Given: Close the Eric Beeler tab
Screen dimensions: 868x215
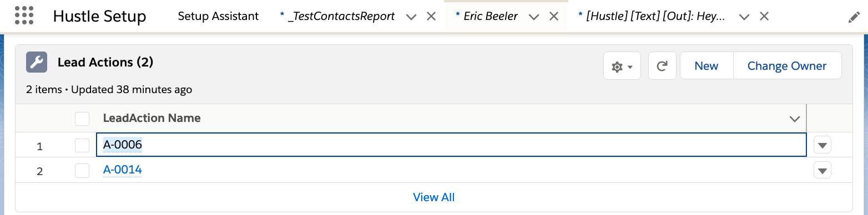Looking at the screenshot, I should click(553, 17).
